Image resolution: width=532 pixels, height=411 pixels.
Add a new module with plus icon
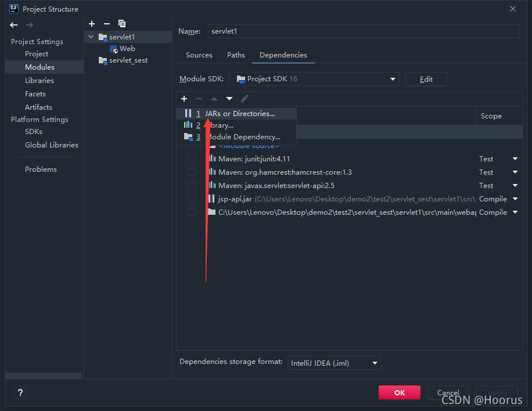(x=92, y=24)
